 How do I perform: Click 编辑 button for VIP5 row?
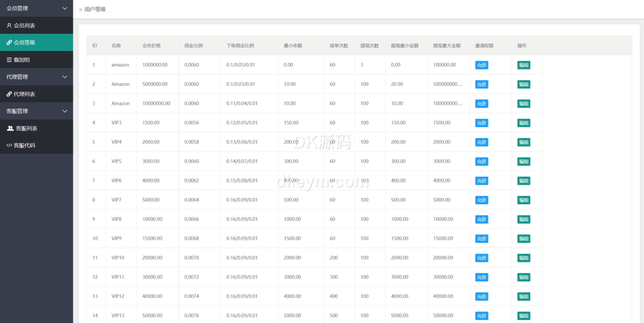pos(524,161)
